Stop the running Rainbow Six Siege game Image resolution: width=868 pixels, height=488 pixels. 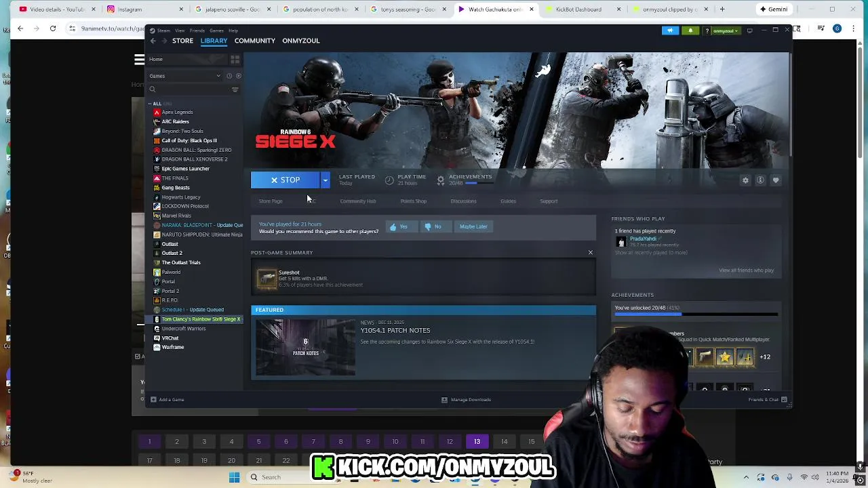285,180
